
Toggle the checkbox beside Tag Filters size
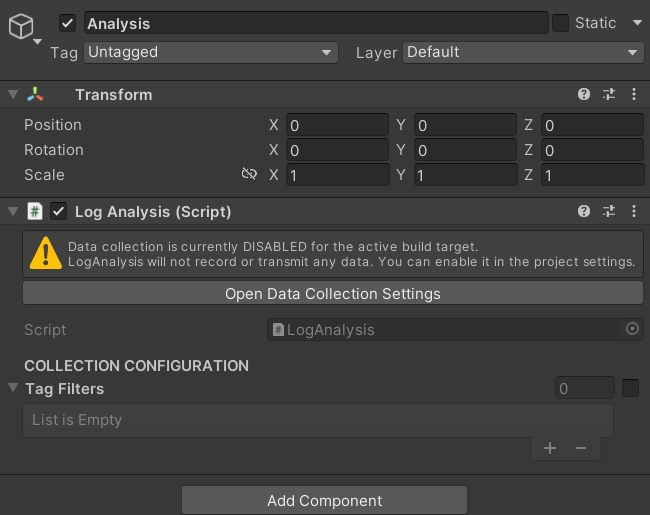(630, 388)
